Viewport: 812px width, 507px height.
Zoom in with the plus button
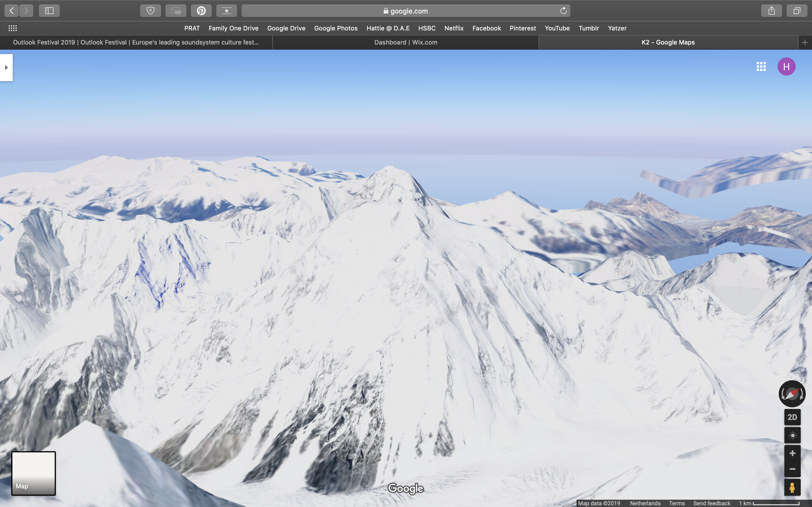click(792, 453)
